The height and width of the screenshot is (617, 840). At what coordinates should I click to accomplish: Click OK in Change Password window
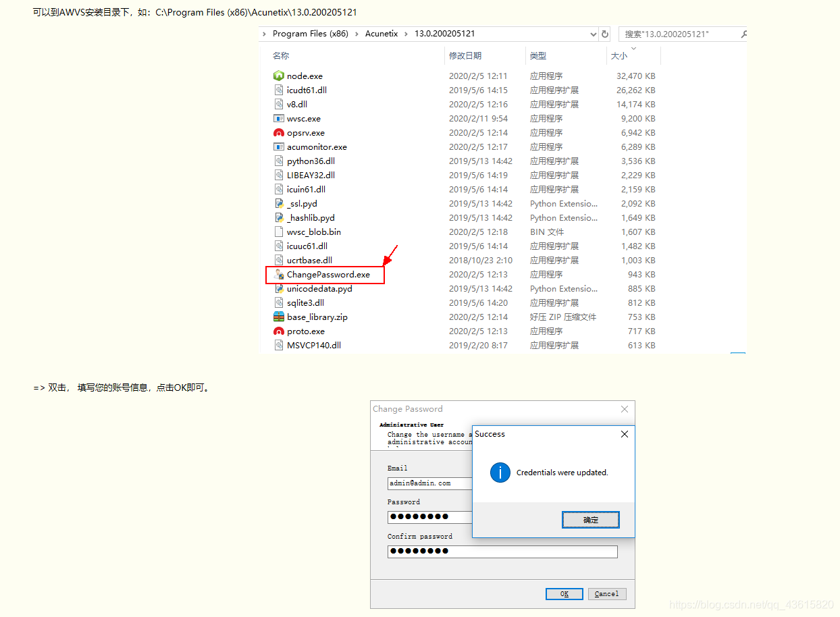coord(565,594)
